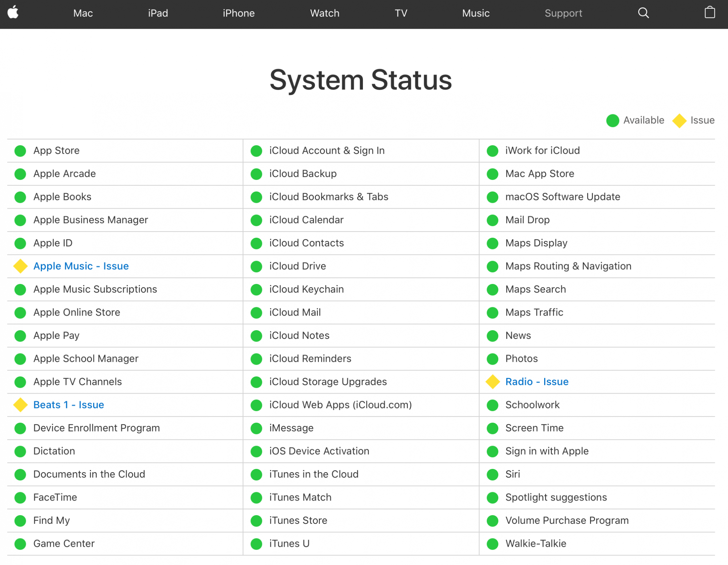Open the Apple Music - Issue link

pyautogui.click(x=81, y=266)
